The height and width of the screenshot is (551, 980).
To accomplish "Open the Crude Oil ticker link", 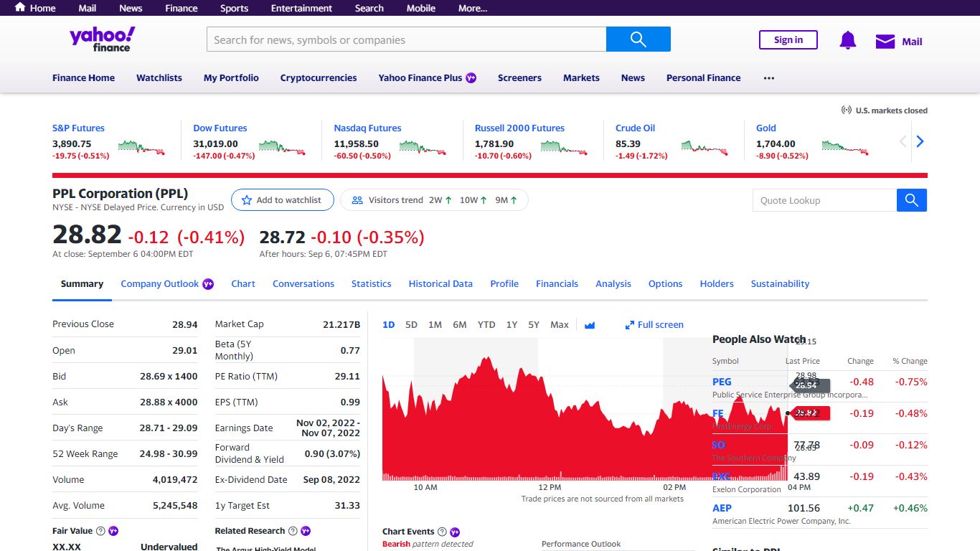I will (635, 128).
